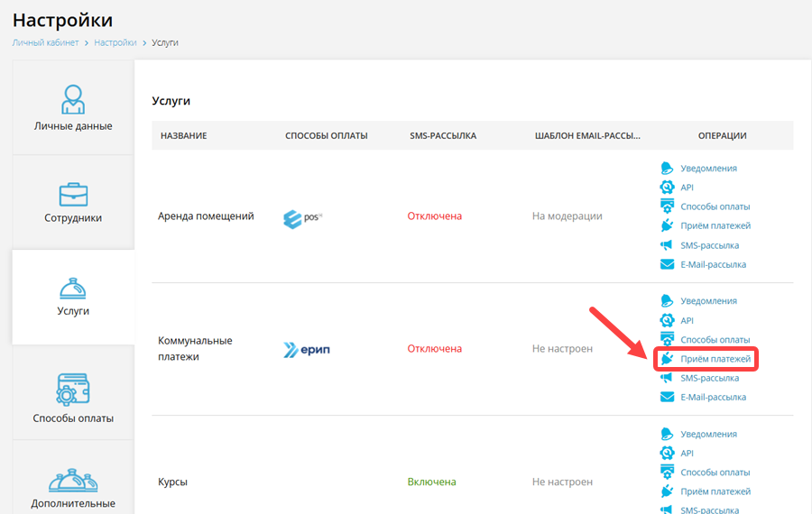The height and width of the screenshot is (514, 812).
Task: Click the Коммунальные платежи service name
Action: [x=195, y=348]
